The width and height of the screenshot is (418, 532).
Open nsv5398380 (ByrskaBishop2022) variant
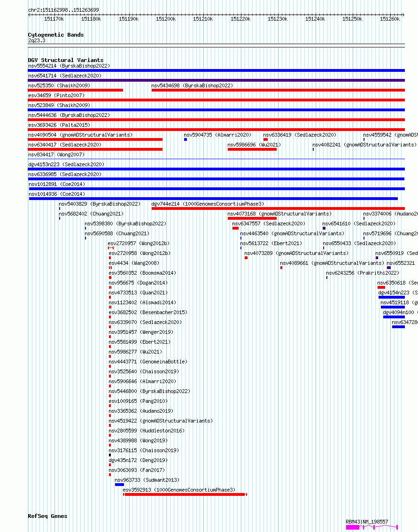[x=125, y=223]
